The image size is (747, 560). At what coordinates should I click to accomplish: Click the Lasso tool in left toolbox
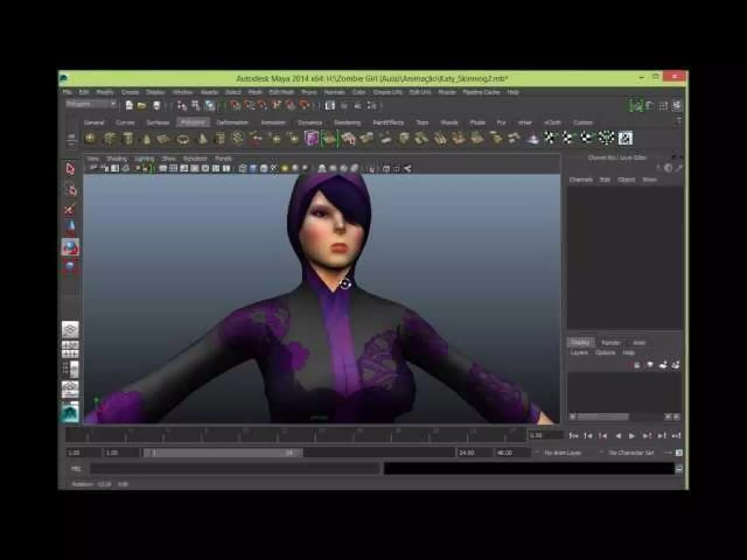click(x=70, y=189)
